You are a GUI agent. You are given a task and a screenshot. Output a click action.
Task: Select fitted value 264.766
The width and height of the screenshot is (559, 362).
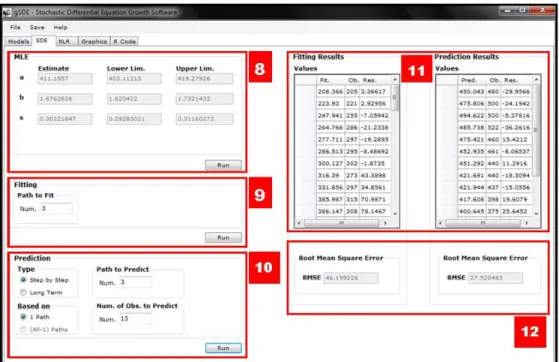[x=330, y=127]
